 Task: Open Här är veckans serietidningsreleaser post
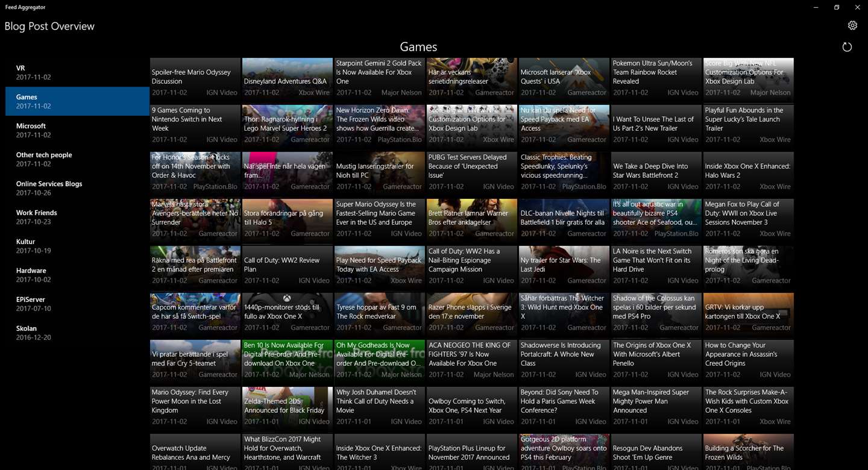pos(472,80)
